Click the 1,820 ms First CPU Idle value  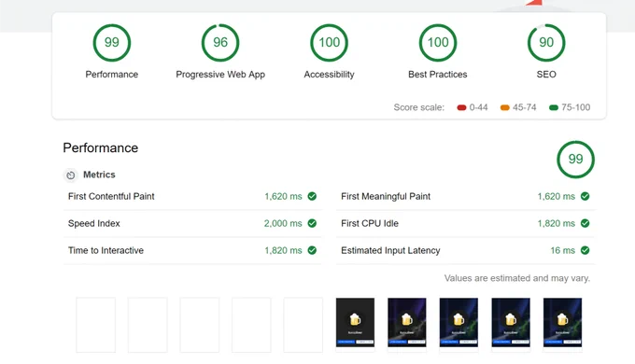pyautogui.click(x=556, y=223)
